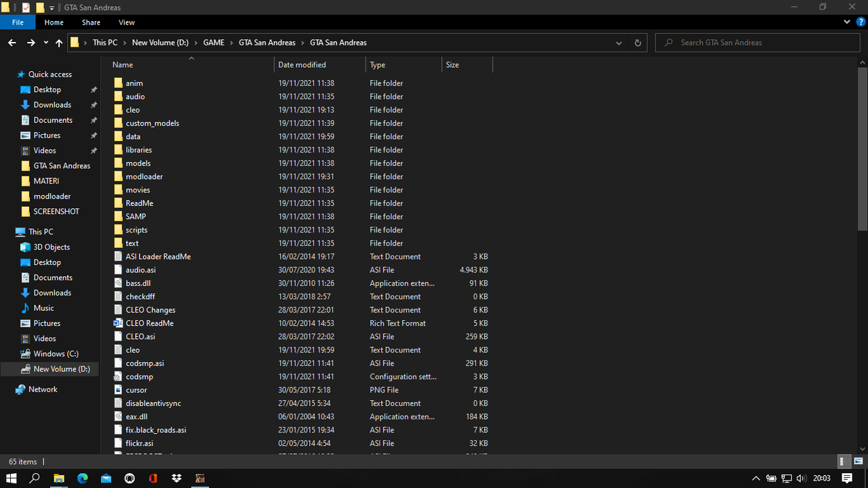Select CLEO Changes file name
Screen dimensions: 868x488
coord(151,310)
